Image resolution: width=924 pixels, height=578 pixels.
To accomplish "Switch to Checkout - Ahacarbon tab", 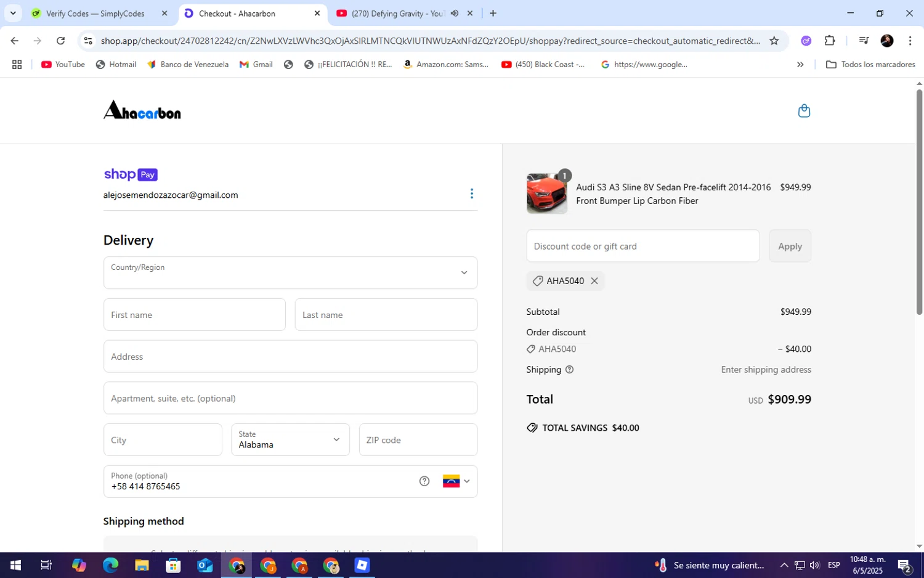I will (253, 14).
